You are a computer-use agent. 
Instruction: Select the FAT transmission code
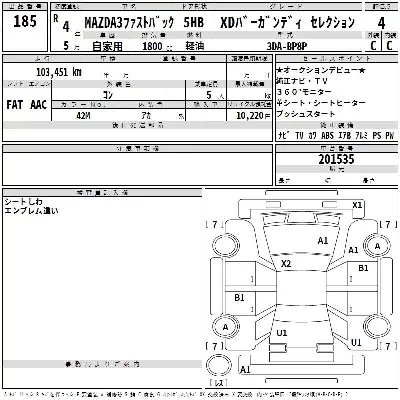pos(14,105)
